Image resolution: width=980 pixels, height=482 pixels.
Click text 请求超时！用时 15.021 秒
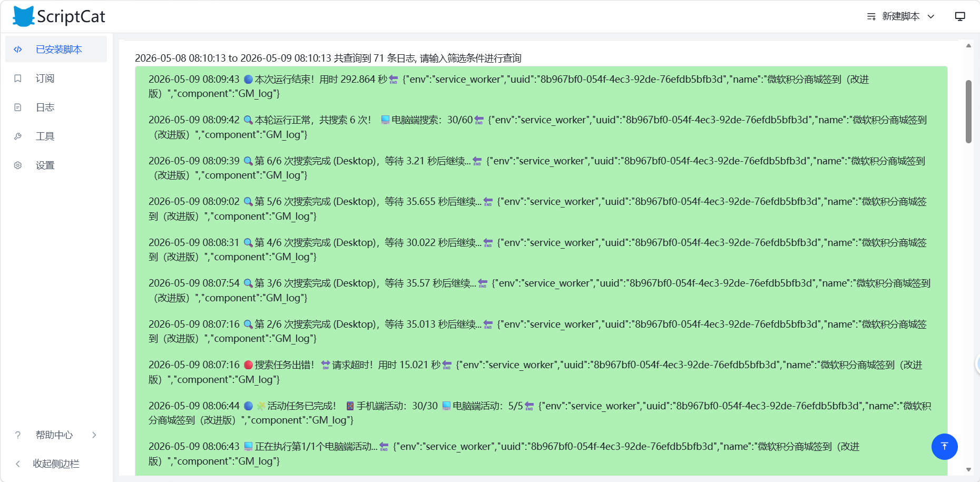386,365
